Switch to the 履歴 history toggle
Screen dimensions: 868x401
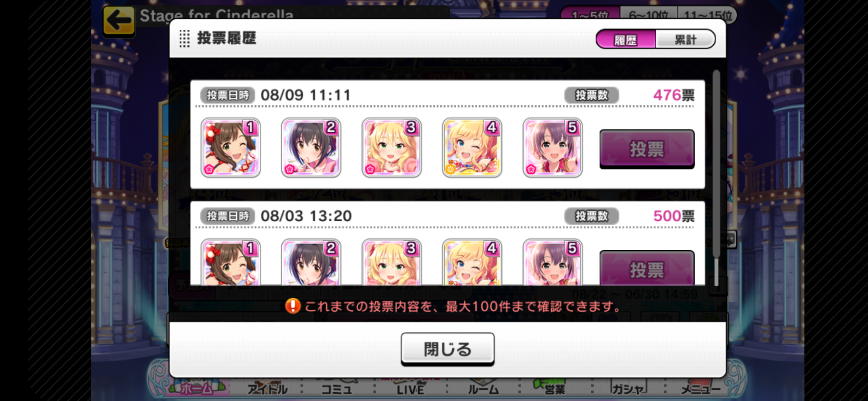tap(626, 39)
